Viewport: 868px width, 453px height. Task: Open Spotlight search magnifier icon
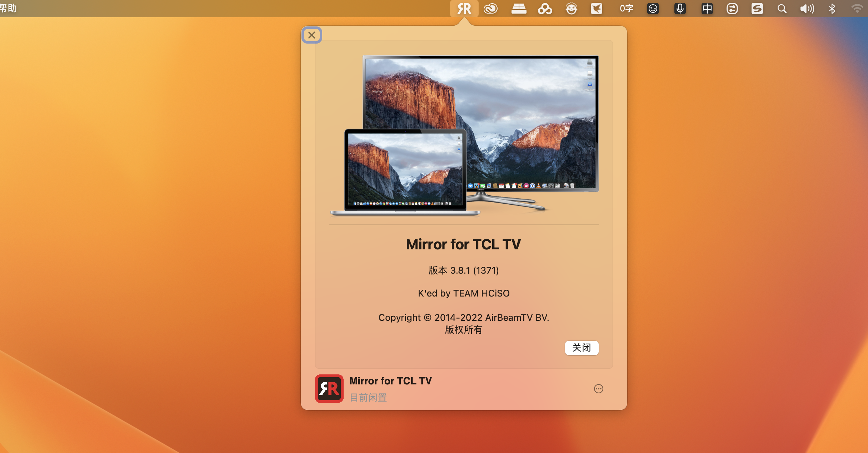click(782, 9)
